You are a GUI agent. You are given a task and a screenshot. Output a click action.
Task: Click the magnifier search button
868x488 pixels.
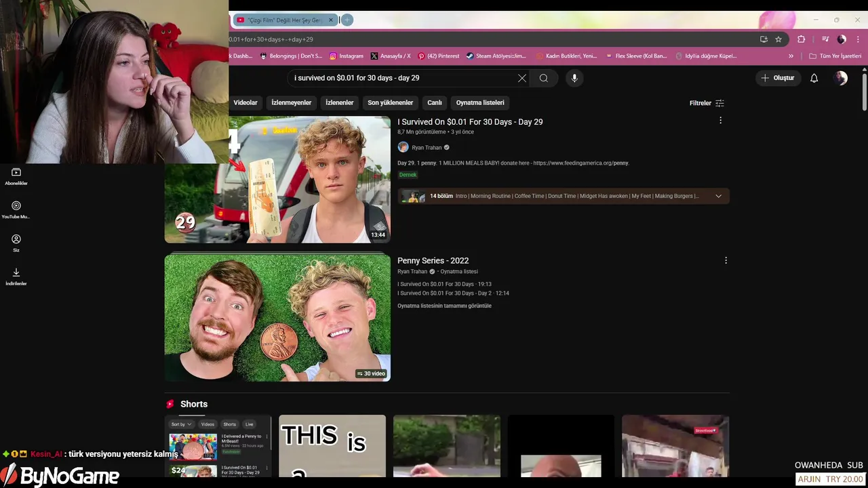pyautogui.click(x=543, y=78)
